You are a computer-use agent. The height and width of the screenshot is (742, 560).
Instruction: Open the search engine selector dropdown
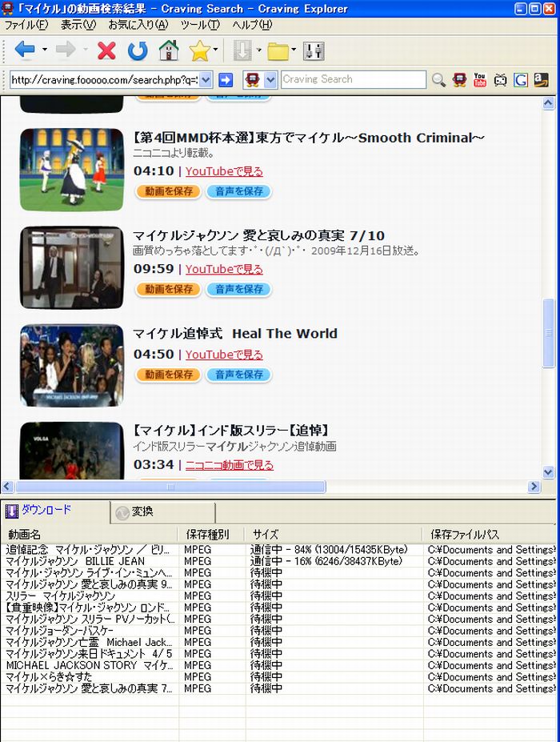(x=270, y=79)
